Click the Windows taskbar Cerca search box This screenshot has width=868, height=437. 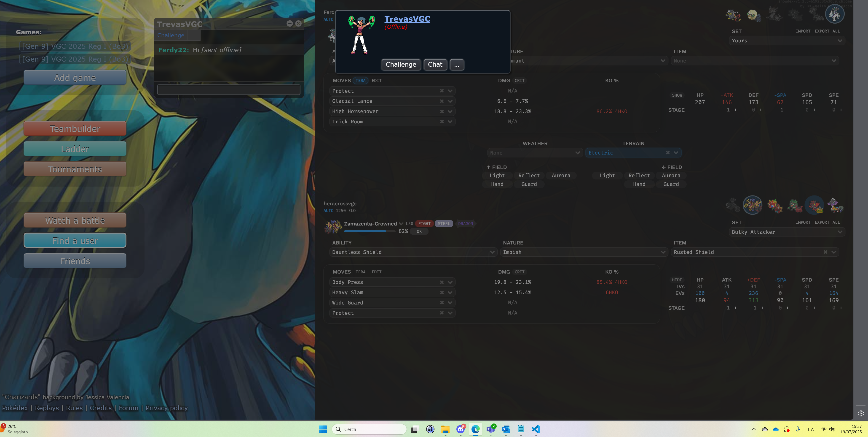click(x=369, y=429)
